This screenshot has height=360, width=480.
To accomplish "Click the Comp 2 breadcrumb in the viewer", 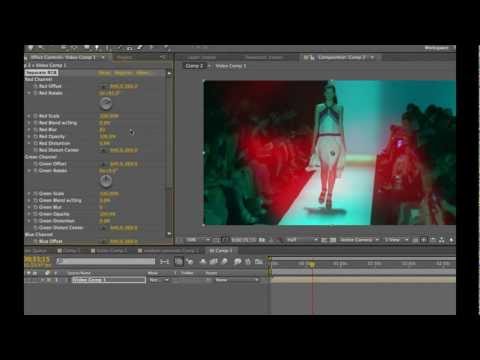I will pos(194,66).
